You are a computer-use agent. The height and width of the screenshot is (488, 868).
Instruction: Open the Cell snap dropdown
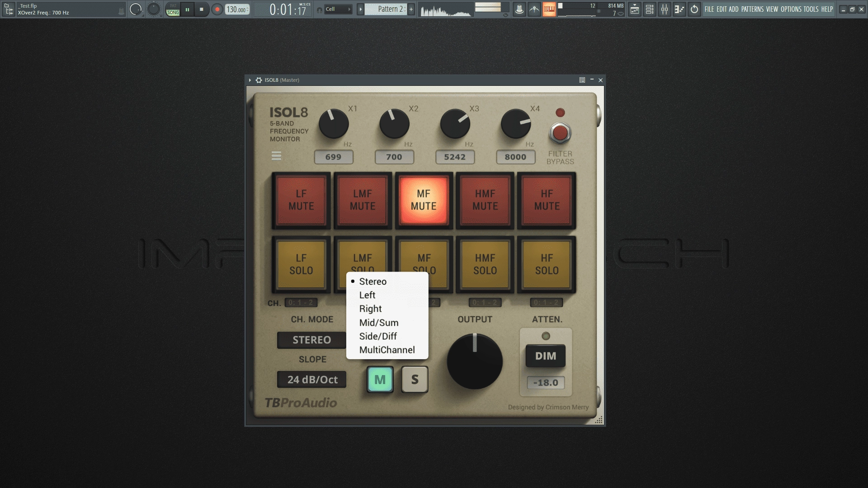[338, 9]
